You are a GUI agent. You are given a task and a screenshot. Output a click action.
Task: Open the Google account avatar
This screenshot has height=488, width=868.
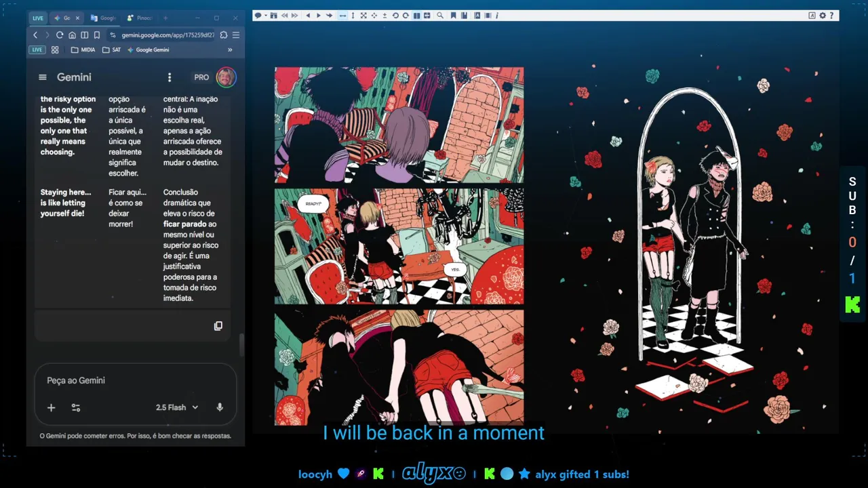226,77
